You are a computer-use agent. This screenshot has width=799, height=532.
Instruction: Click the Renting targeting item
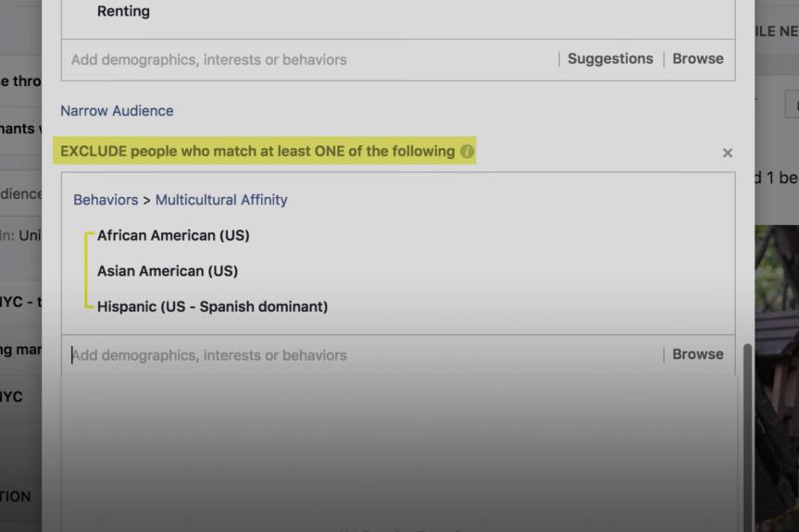pyautogui.click(x=123, y=12)
